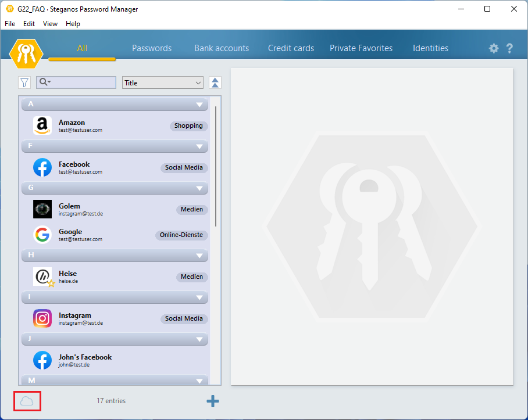The width and height of the screenshot is (528, 420).
Task: Click the plus icon to add entry
Action: coord(213,401)
